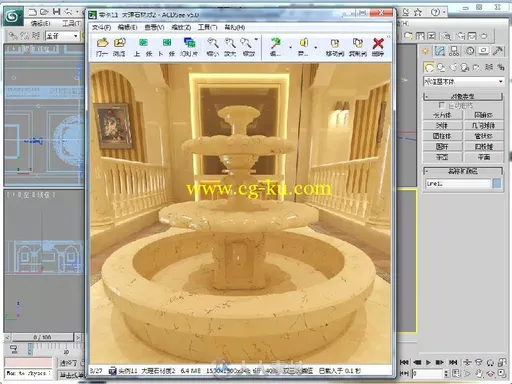Select the Space Warps category icon
The width and height of the screenshot is (512, 384).
click(489, 67)
